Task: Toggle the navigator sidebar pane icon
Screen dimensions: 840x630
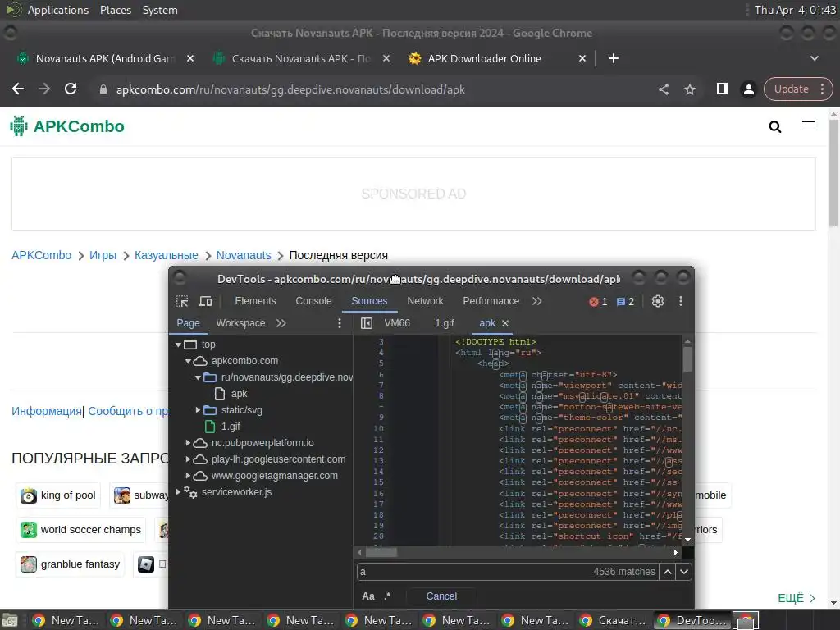Action: tap(367, 323)
